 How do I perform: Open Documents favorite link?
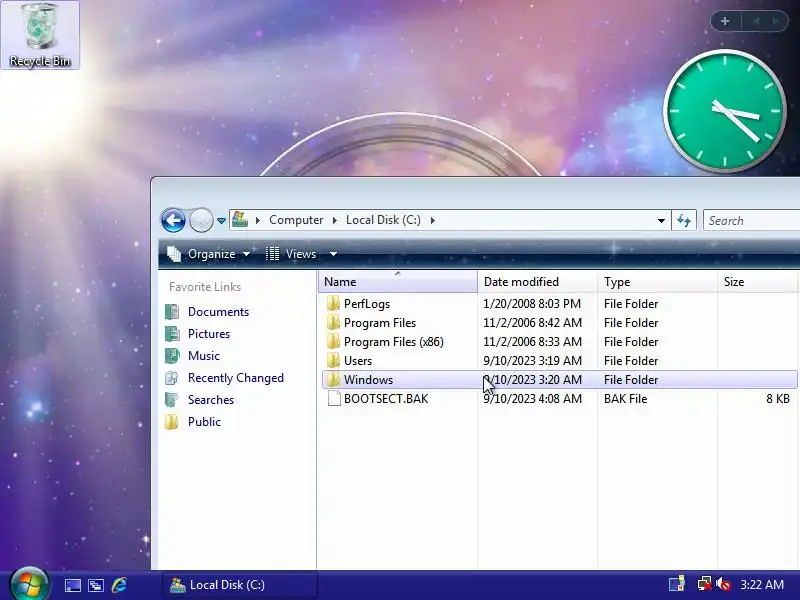(x=218, y=312)
